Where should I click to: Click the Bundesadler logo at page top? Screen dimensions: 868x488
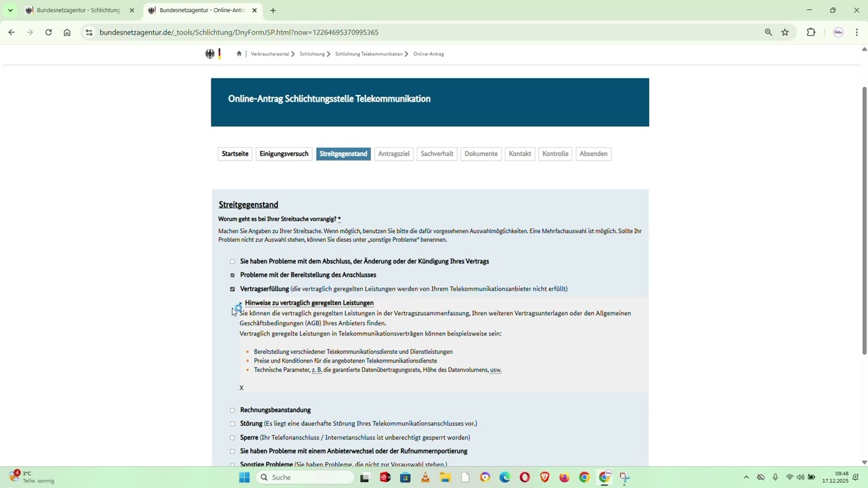coord(213,54)
